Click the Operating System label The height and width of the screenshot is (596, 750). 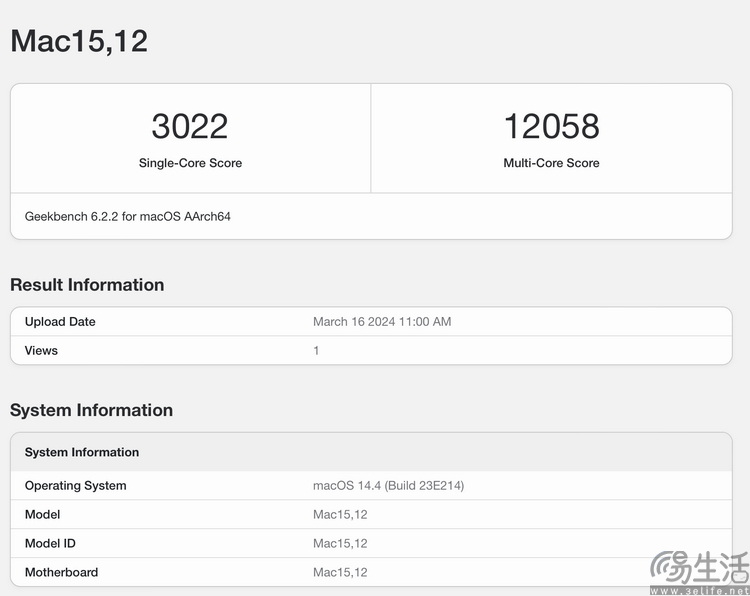coord(76,486)
